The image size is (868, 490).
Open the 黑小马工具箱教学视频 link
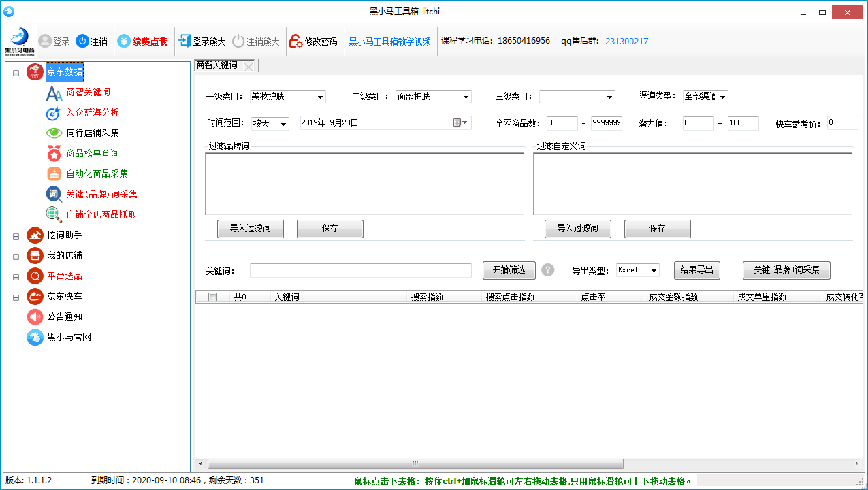pos(389,42)
